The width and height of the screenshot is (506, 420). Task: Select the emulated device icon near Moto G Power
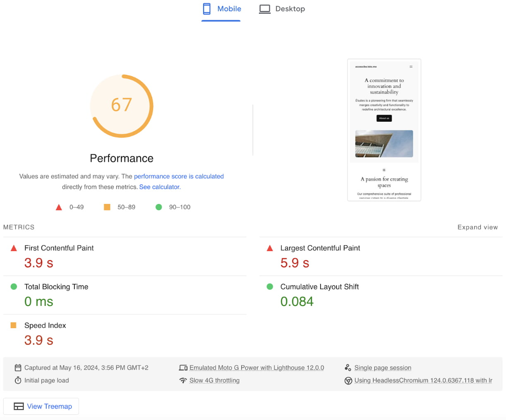pos(183,367)
